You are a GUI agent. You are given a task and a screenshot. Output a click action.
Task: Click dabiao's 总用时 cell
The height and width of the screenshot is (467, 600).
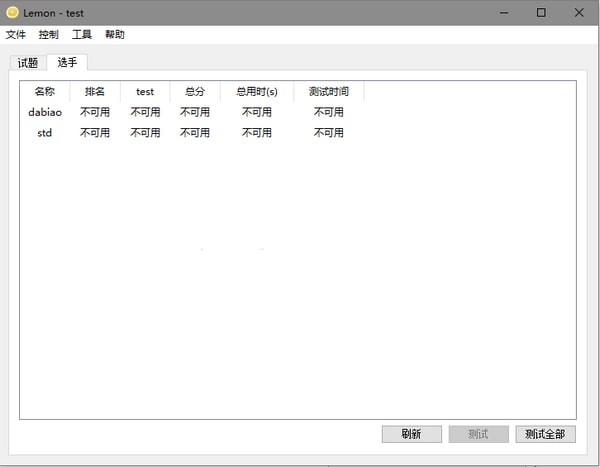coord(257,112)
